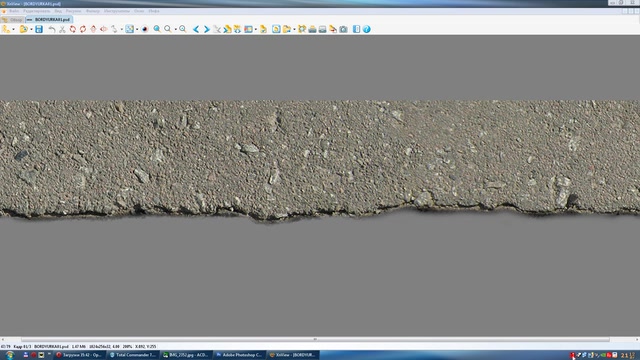
Task: Open the Фильтр menu
Action: point(93,11)
